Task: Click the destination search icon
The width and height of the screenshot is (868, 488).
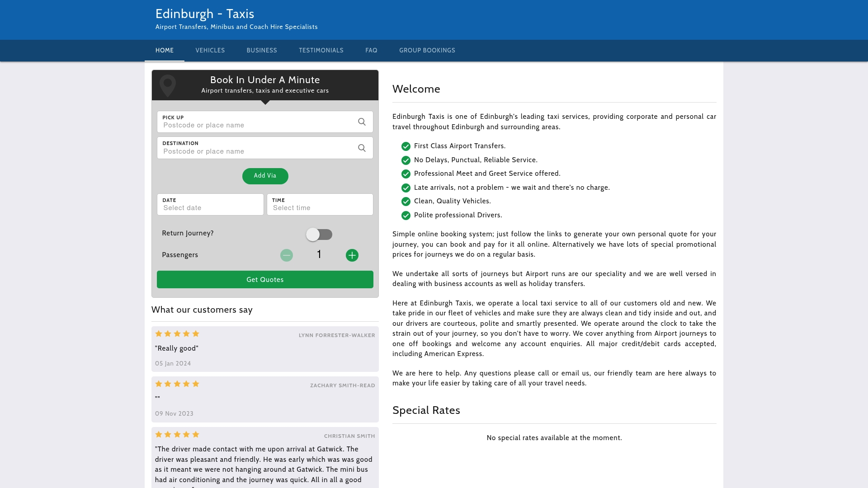Action: coord(362,148)
